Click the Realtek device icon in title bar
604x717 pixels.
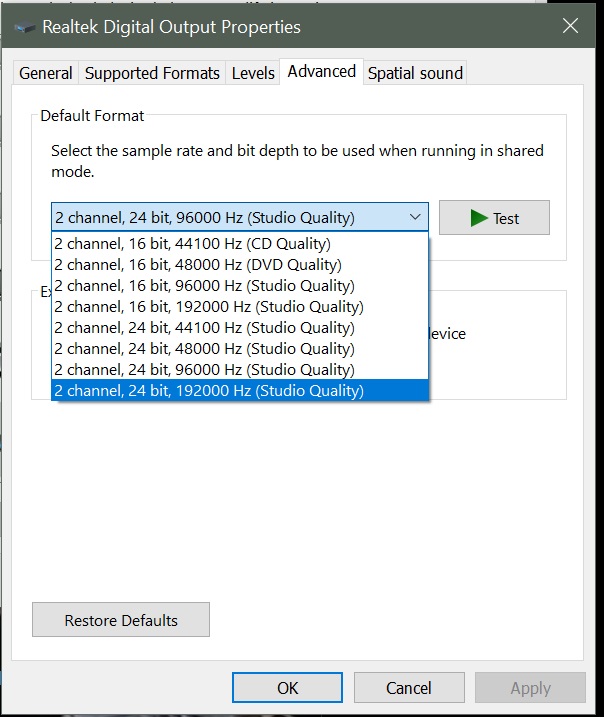(x=24, y=27)
